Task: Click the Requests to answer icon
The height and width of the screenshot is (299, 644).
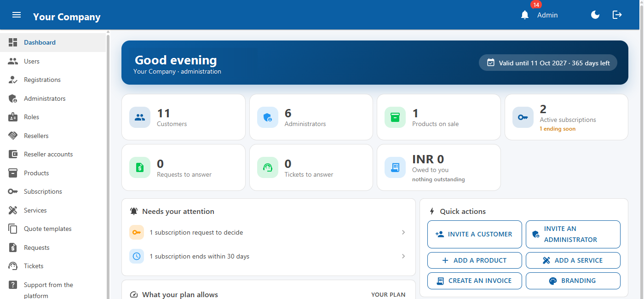Action: point(140,167)
